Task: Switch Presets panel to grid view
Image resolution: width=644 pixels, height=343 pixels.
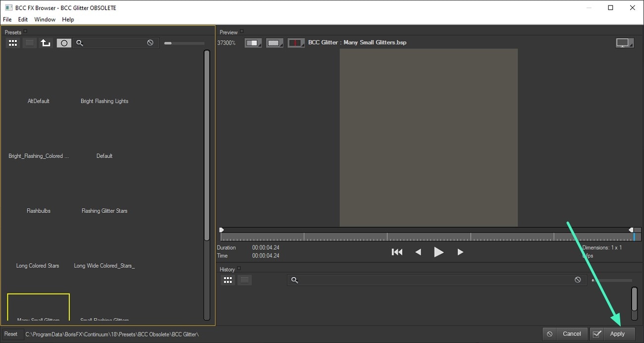Action: (x=13, y=43)
